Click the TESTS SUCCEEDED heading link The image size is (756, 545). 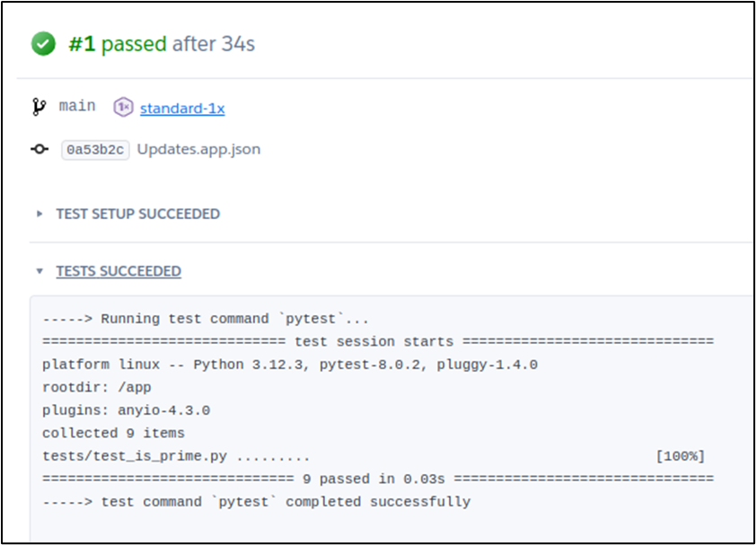point(119,271)
